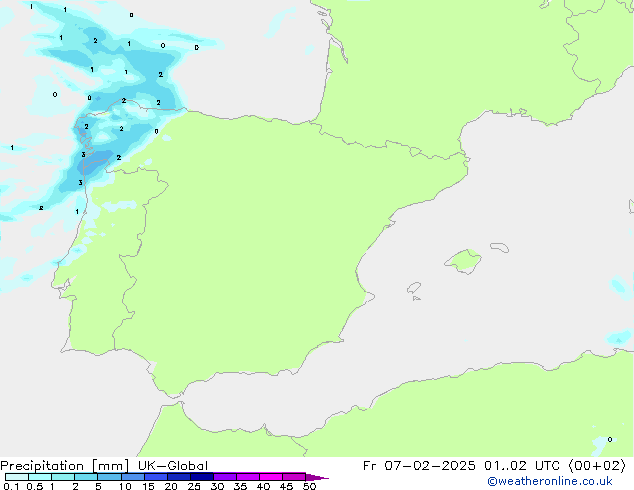Click the "30" legend scale label
The image size is (634, 490).
[217, 486]
